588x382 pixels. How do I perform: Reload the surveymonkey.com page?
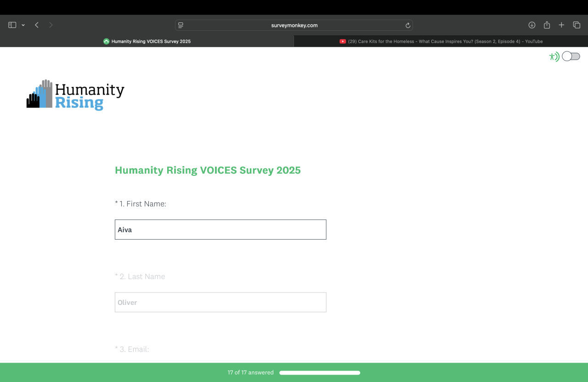click(x=407, y=25)
